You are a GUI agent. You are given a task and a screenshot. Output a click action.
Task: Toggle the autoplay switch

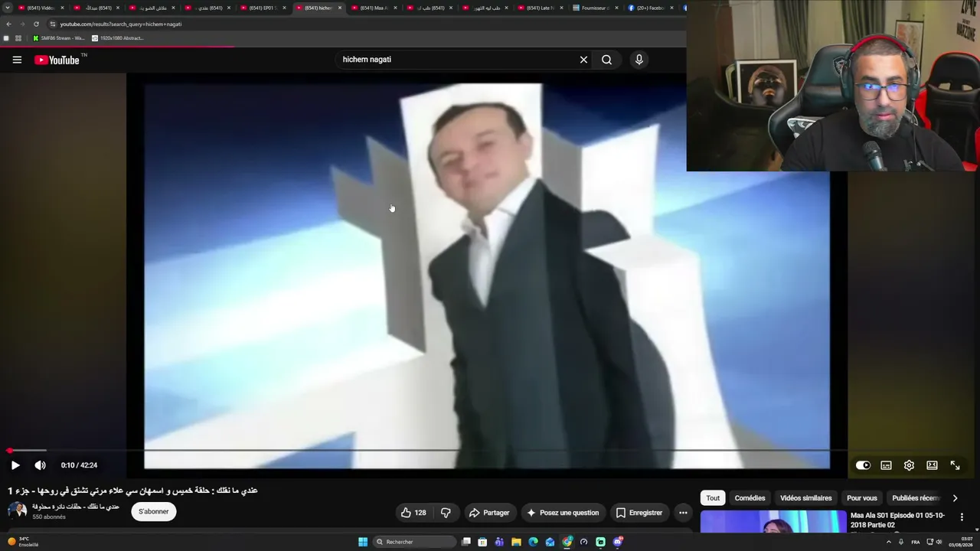(x=863, y=465)
